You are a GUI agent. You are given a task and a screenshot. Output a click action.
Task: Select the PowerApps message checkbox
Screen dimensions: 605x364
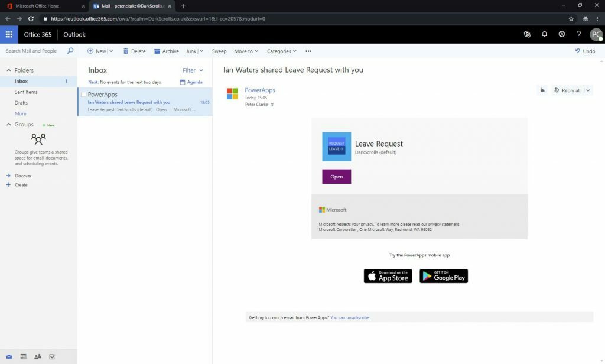click(x=83, y=94)
